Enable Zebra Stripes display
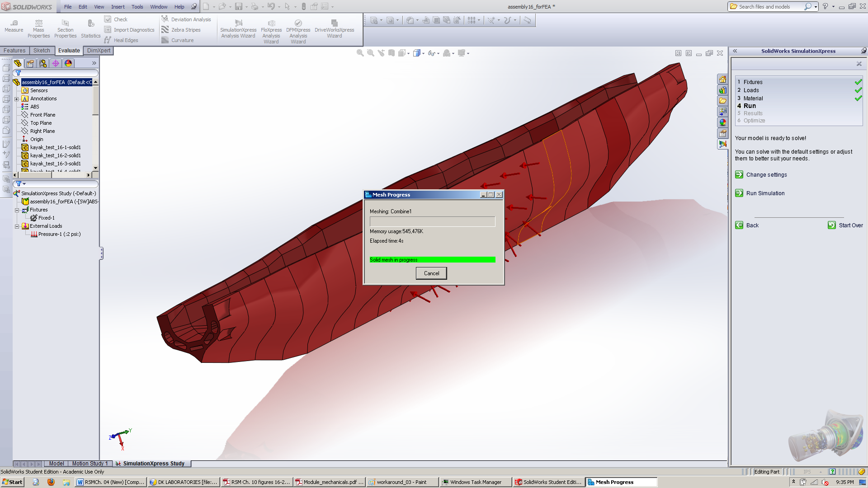 [x=181, y=30]
